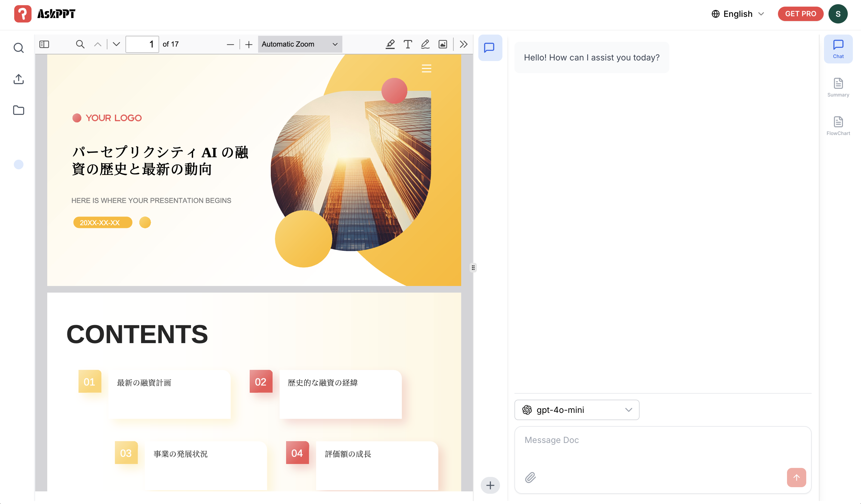
Task: Click the upload icon in left sidebar
Action: tap(18, 79)
